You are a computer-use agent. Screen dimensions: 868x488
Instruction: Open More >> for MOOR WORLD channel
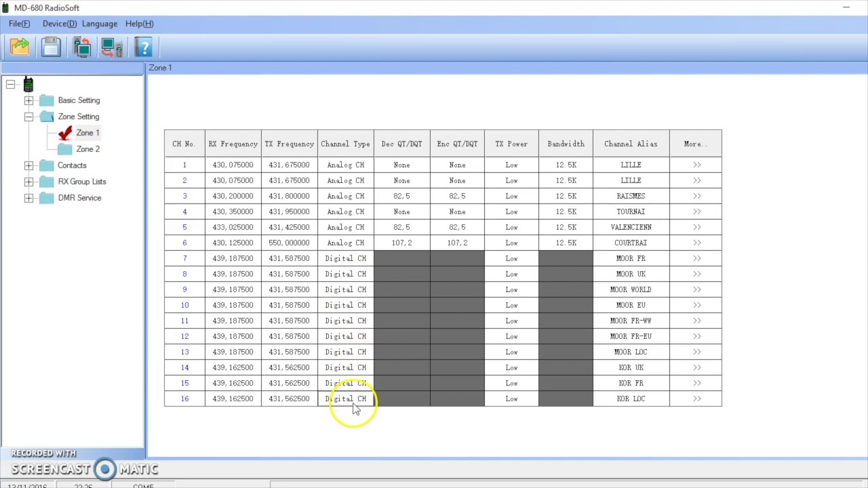[696, 289]
